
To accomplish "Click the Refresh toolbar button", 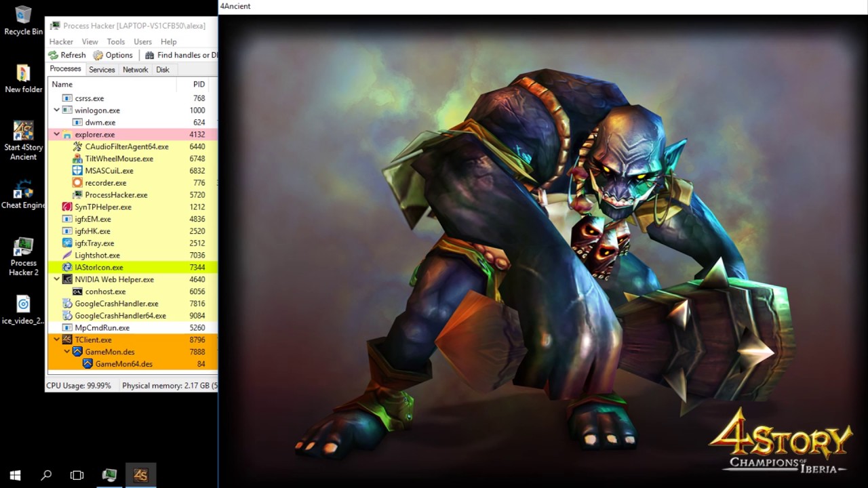I will pos(67,55).
